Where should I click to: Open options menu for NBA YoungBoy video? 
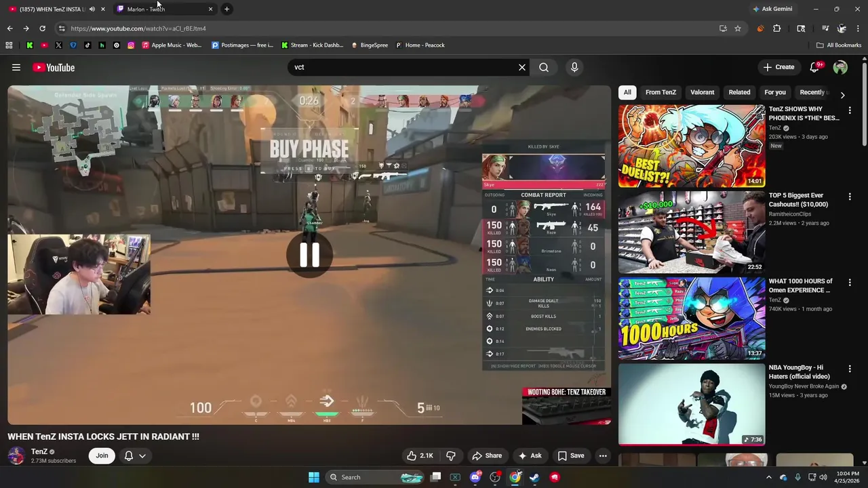850,369
